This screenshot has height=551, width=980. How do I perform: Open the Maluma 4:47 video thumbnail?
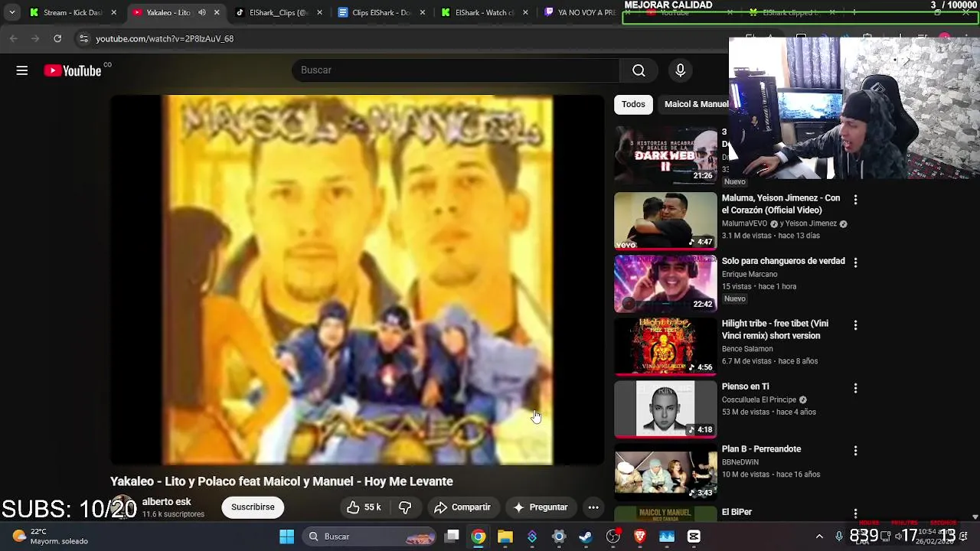(x=665, y=220)
